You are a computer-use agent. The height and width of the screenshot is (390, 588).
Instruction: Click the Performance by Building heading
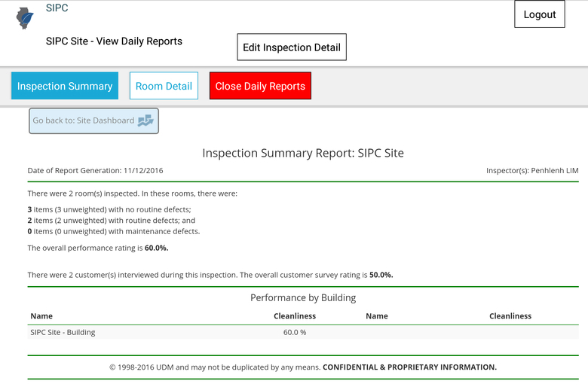click(303, 297)
